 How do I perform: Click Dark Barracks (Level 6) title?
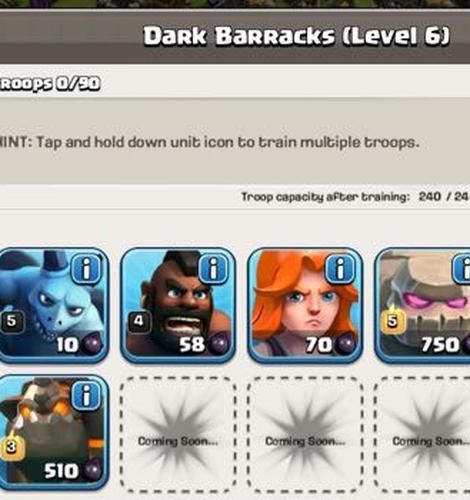tap(296, 36)
